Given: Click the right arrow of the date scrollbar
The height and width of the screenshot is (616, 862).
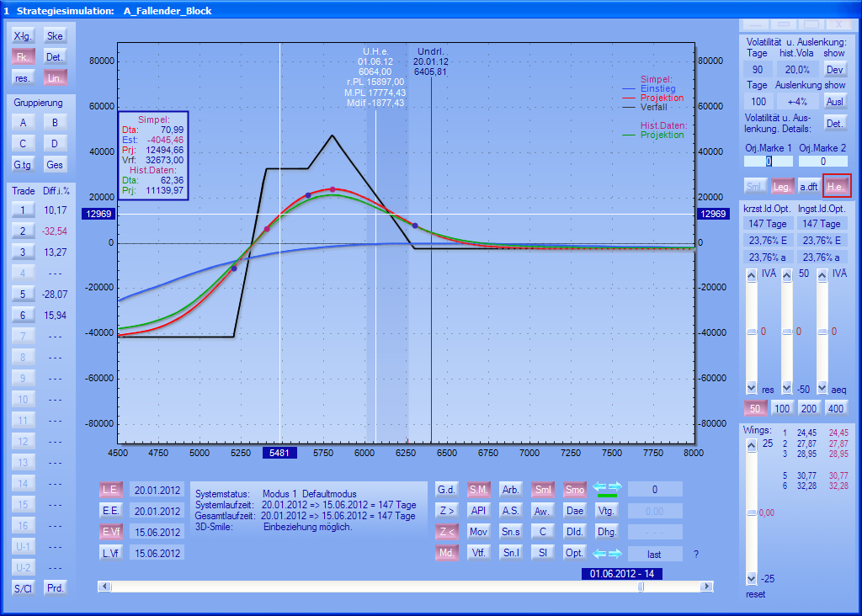Looking at the screenshot, I should click(707, 587).
